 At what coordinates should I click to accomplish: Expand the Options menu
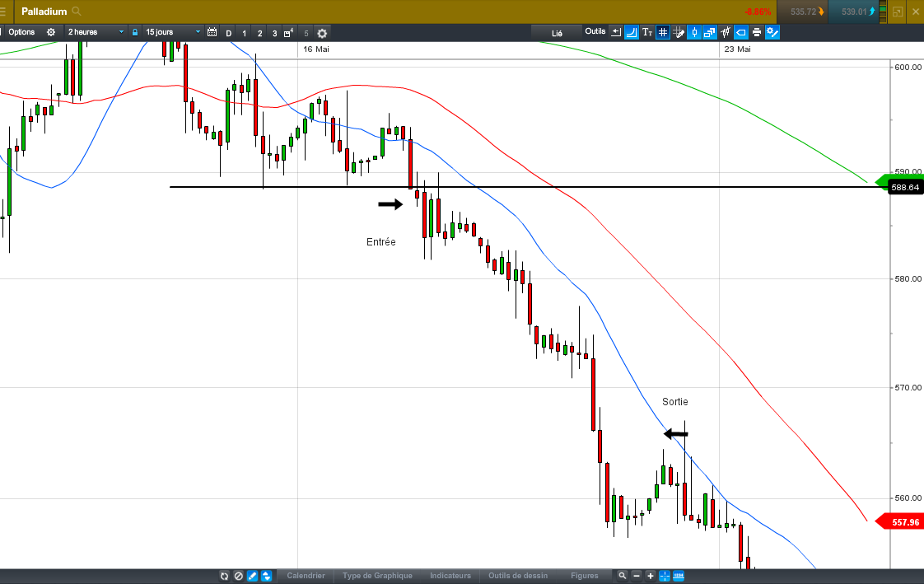21,32
